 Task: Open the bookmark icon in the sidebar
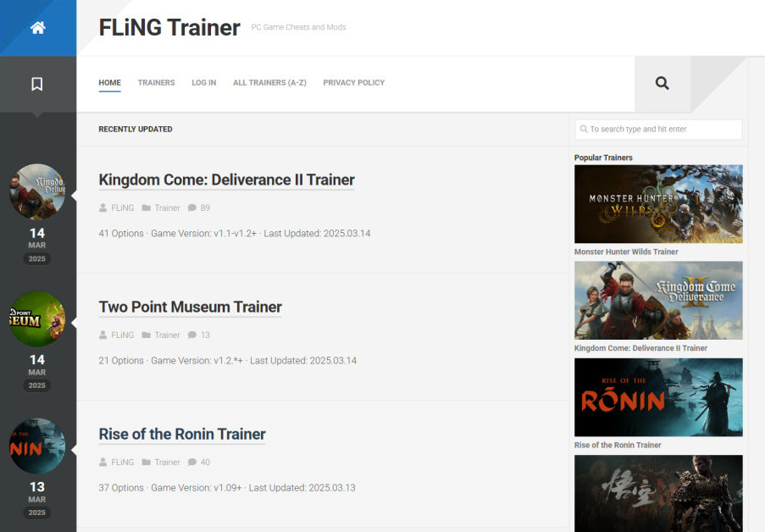click(37, 84)
